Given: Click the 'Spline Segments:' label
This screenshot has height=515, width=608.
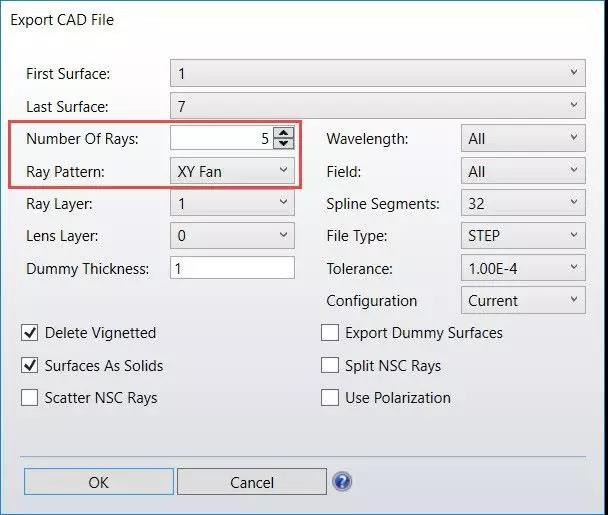Looking at the screenshot, I should coord(383,204).
